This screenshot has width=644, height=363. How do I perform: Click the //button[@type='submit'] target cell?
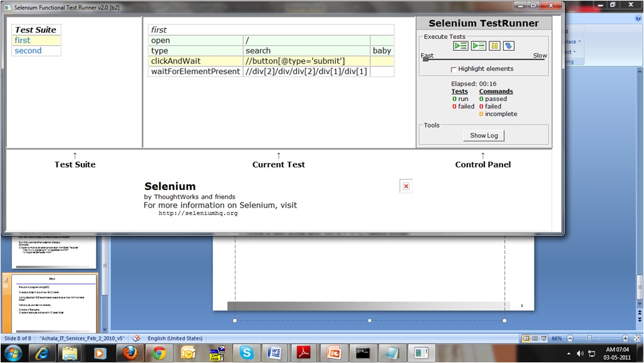point(306,61)
